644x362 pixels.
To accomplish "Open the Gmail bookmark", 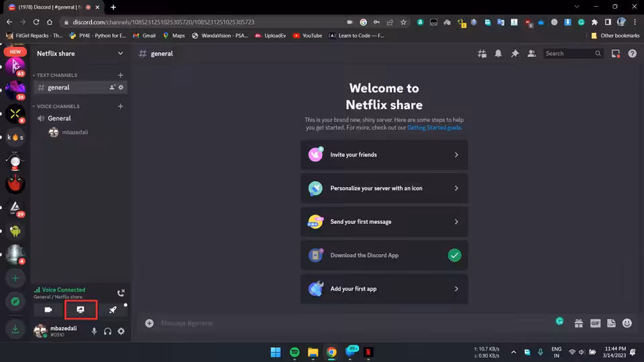I will (144, 36).
